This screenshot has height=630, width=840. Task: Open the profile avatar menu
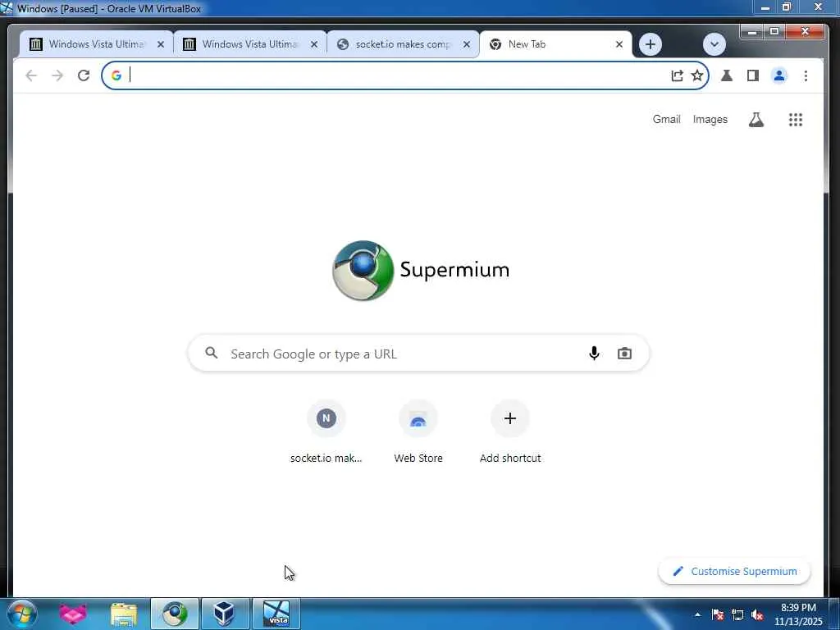tap(779, 75)
